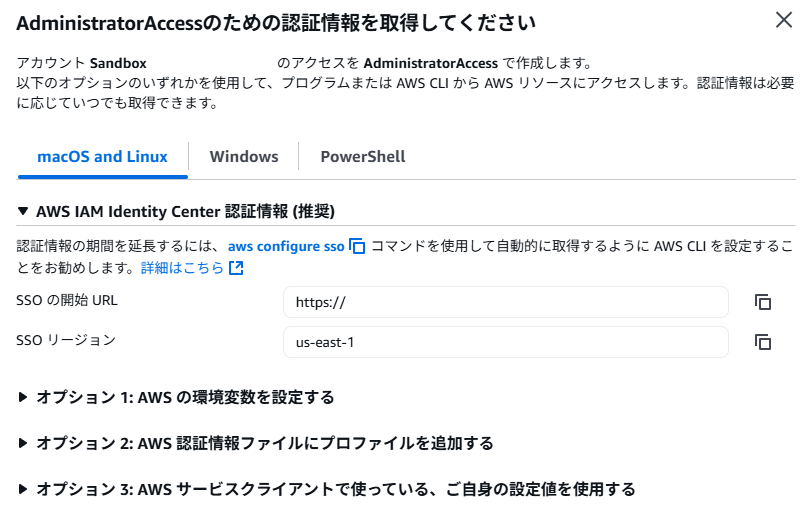The image size is (811, 512).
Task: Click the SSO リージョン us-east-1 field
Action: [x=505, y=342]
